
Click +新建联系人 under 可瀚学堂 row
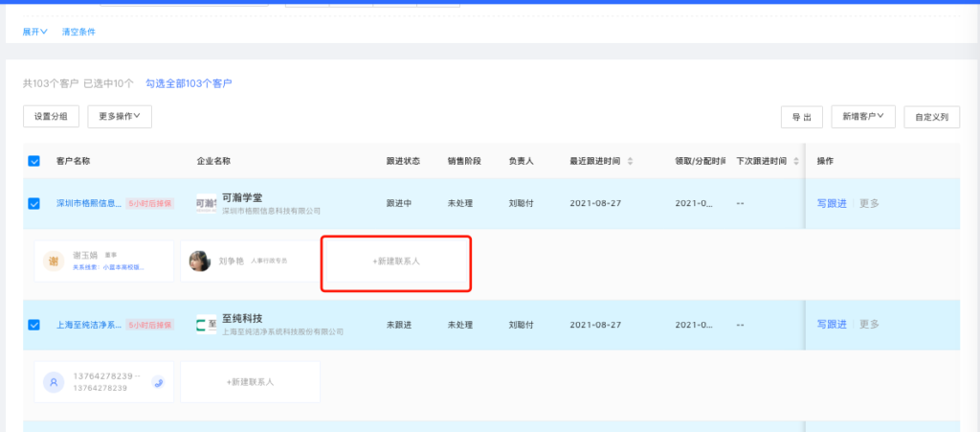point(396,261)
